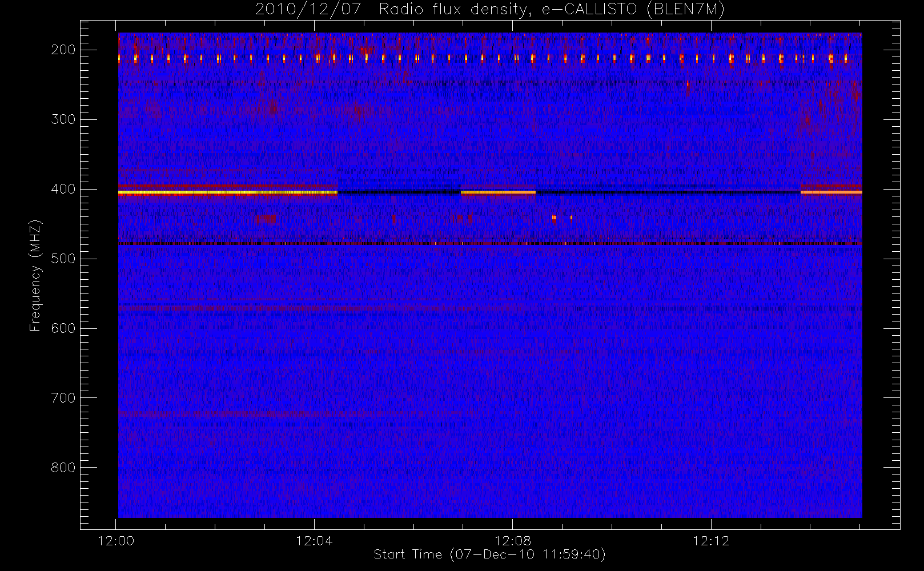Click the 12:08 time tick label
The image size is (924, 571).
[513, 541]
